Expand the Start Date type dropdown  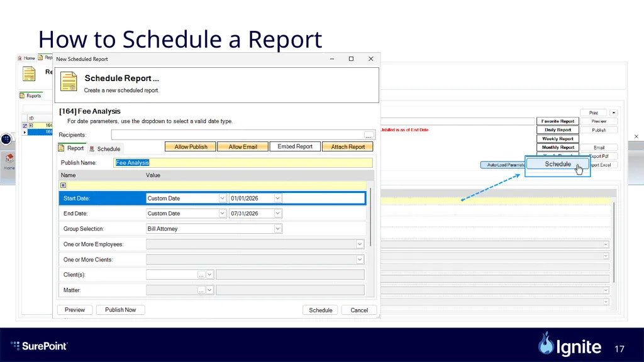pos(222,198)
